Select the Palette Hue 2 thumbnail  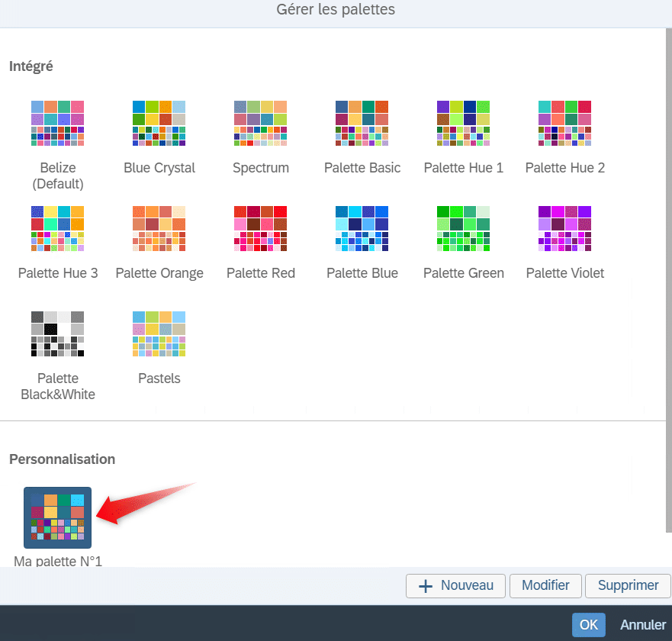click(x=565, y=124)
